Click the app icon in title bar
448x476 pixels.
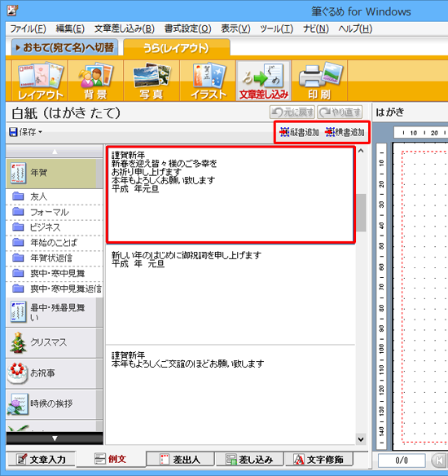(x=12, y=11)
